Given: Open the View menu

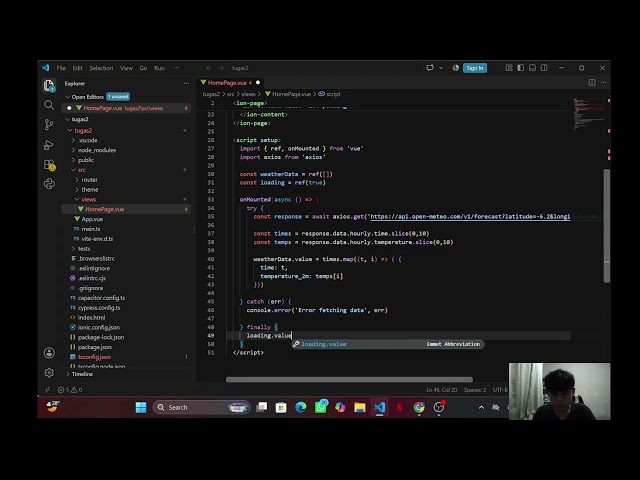Looking at the screenshot, I should [126, 68].
